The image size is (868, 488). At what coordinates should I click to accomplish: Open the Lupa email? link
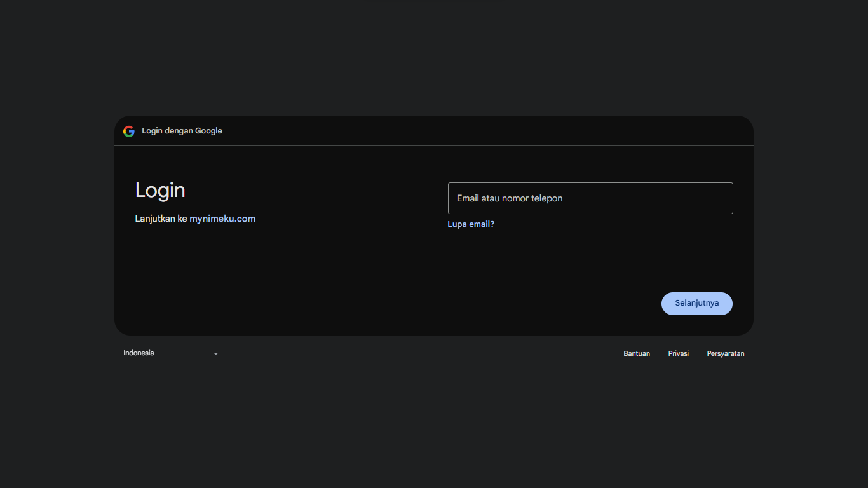pyautogui.click(x=471, y=224)
